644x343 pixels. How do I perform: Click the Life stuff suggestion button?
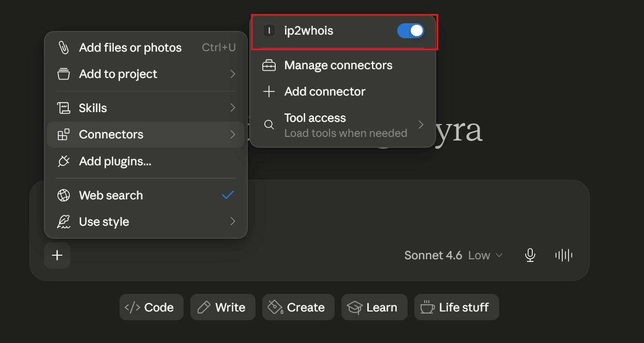point(457,307)
